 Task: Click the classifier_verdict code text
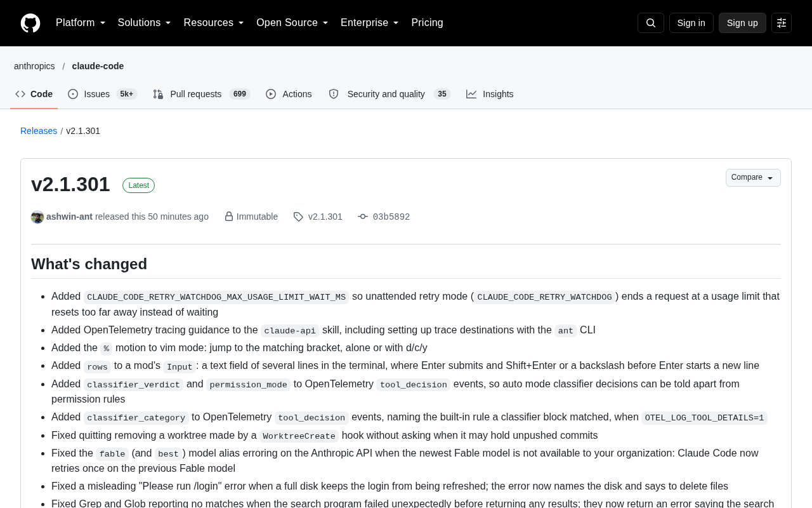click(x=133, y=385)
